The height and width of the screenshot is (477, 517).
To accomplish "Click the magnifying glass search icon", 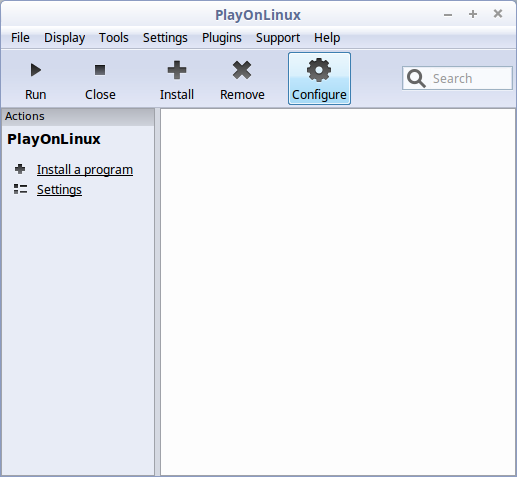I will (416, 78).
